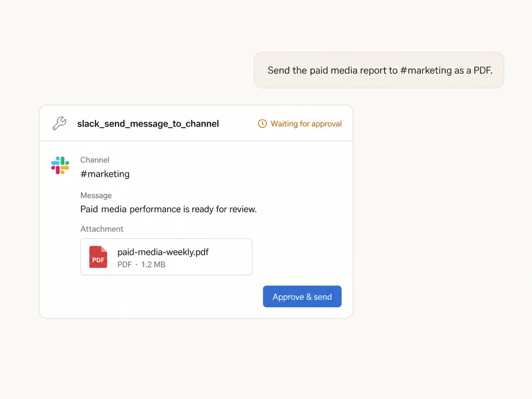This screenshot has width=532, height=399.
Task: Click the red PDF file icon
Action: (x=98, y=257)
